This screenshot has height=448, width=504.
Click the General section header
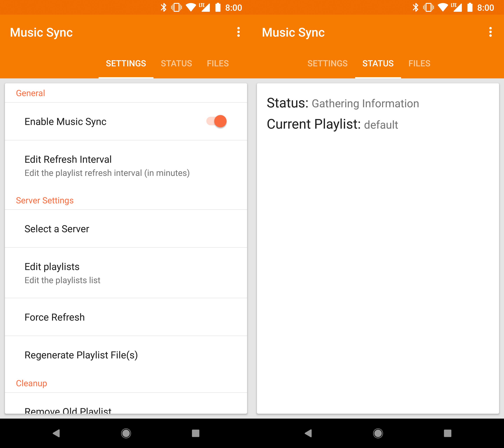point(30,93)
